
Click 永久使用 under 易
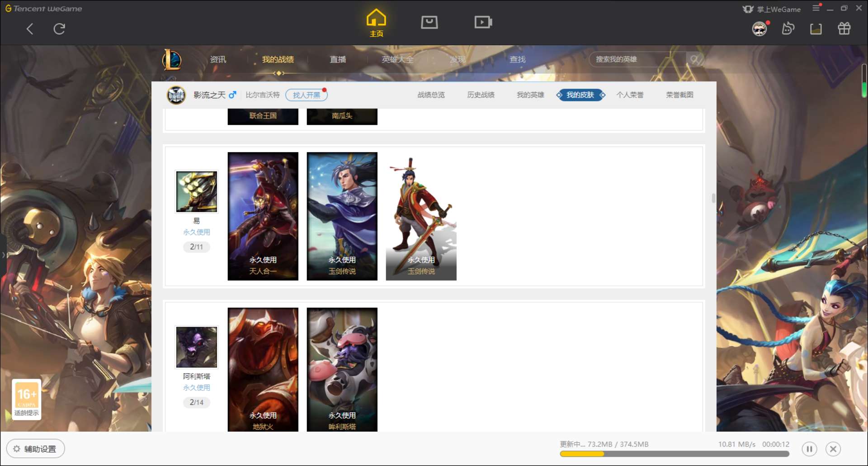coord(197,232)
